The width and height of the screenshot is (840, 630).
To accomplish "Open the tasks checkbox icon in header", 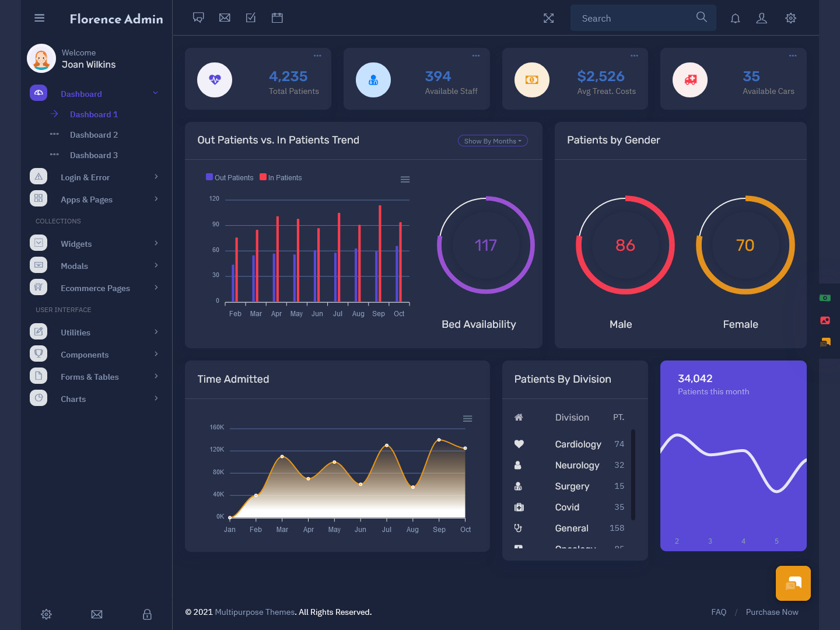I will tap(251, 17).
